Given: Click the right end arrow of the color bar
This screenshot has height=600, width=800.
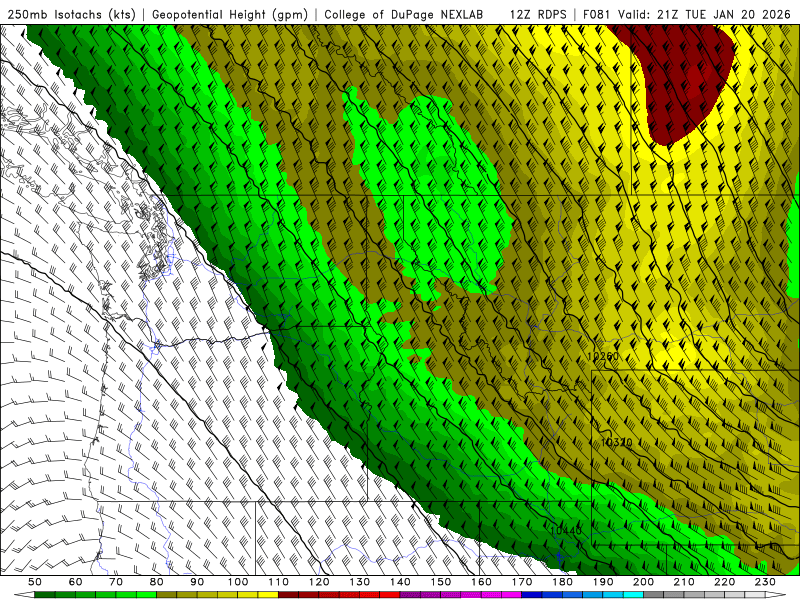Looking at the screenshot, I should pyautogui.click(x=776, y=595).
